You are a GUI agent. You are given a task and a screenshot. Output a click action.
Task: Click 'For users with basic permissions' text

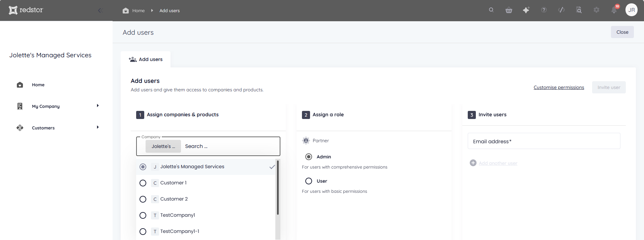(334, 191)
